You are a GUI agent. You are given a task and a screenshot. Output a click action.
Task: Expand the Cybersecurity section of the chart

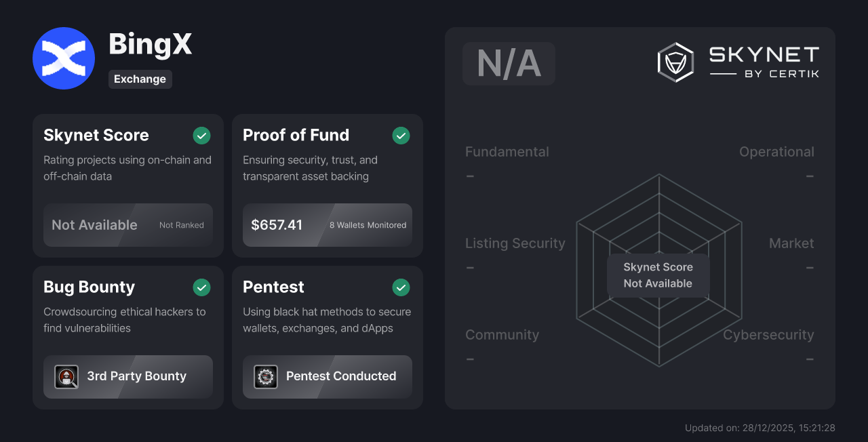point(768,335)
